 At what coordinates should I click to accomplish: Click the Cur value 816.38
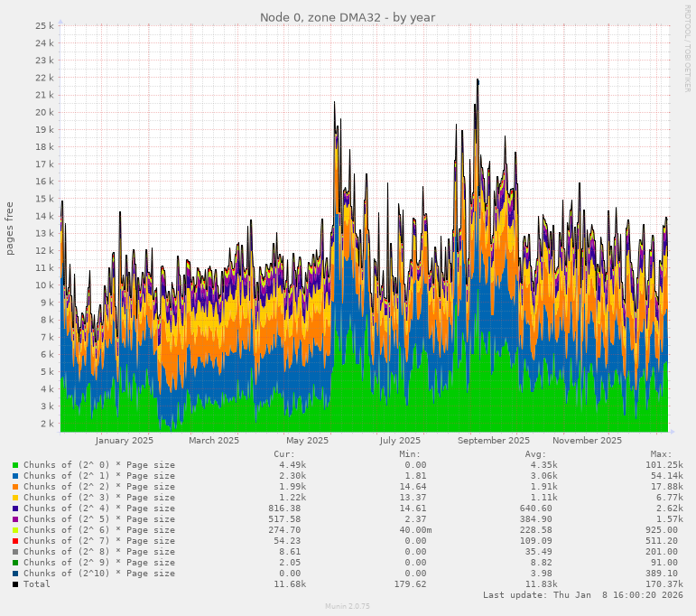284,509
